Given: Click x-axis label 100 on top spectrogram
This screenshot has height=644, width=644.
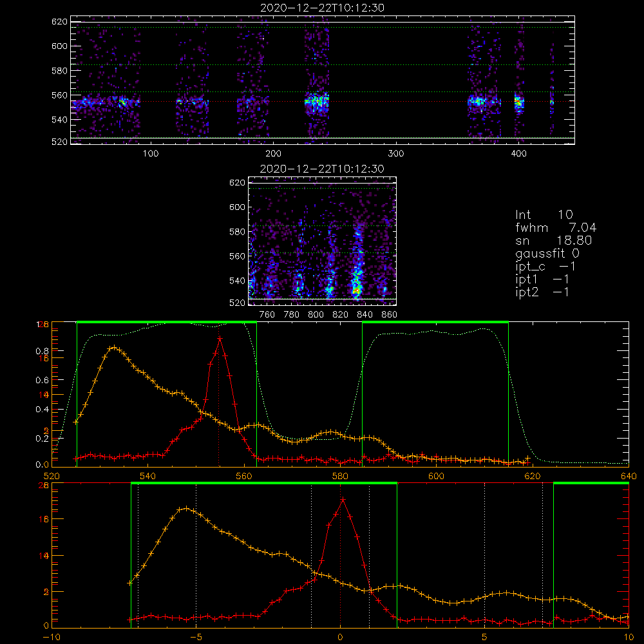Looking at the screenshot, I should [151, 154].
